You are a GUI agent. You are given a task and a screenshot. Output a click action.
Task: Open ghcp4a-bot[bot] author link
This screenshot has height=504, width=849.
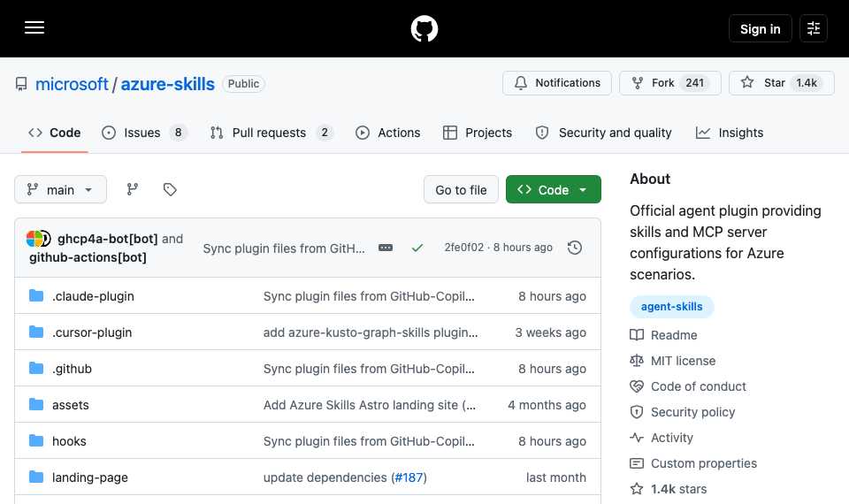[107, 239]
